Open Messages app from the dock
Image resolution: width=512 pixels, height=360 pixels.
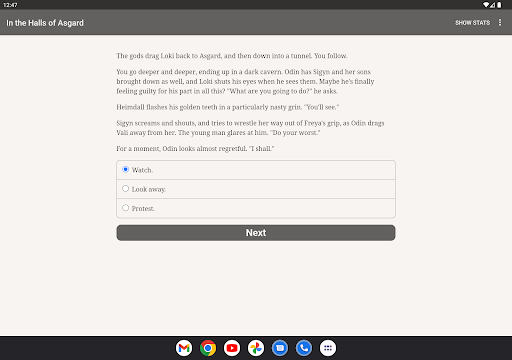280,348
